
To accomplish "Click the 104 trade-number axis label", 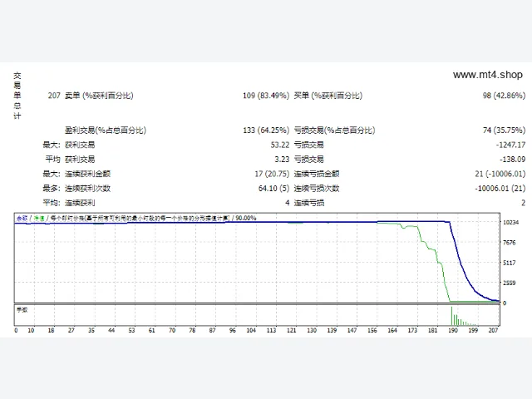I will [251, 331].
